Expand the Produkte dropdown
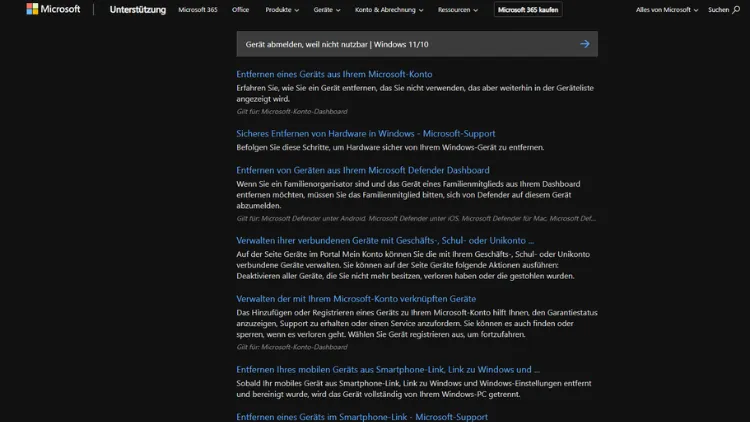Image resolution: width=750 pixels, height=422 pixels. click(282, 10)
